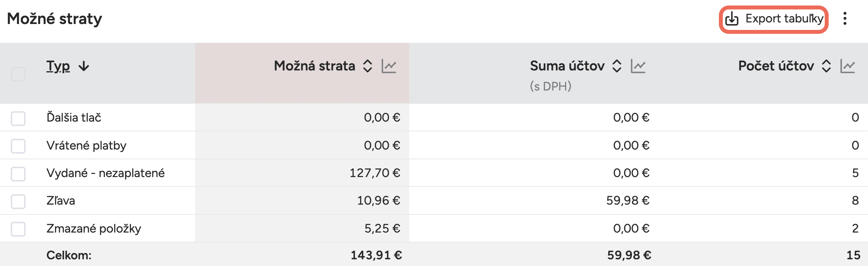Click the Typ column header label

tap(58, 66)
